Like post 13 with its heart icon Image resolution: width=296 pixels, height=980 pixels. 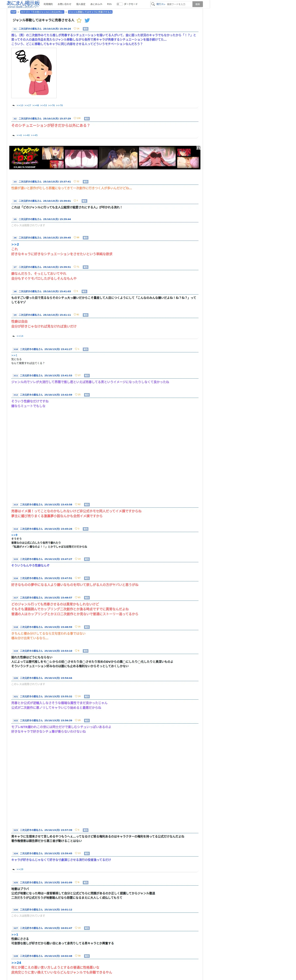[76, 505]
